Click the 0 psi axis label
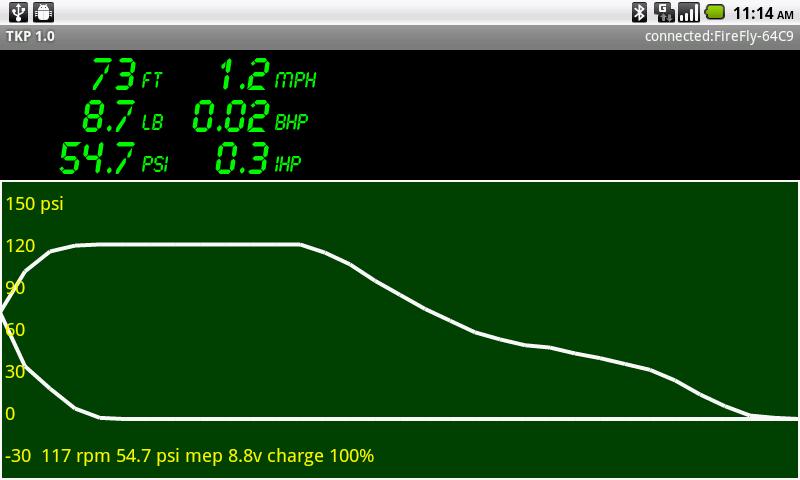The width and height of the screenshot is (800, 480). [11, 414]
